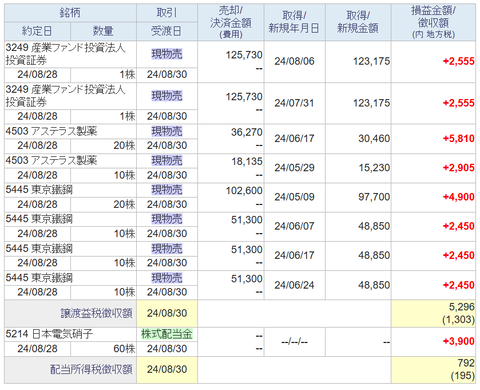Click the 取得/新規年月日 column header

294,22
